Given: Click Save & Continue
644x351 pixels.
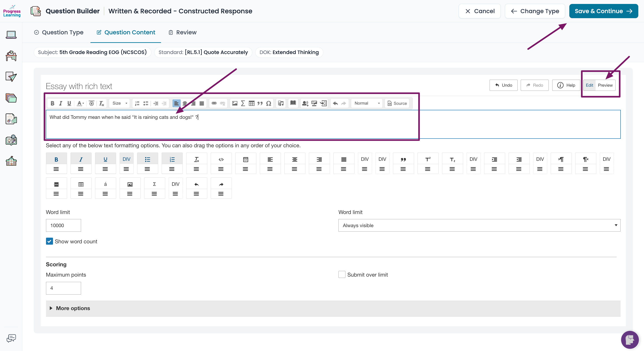Looking at the screenshot, I should coord(603,11).
